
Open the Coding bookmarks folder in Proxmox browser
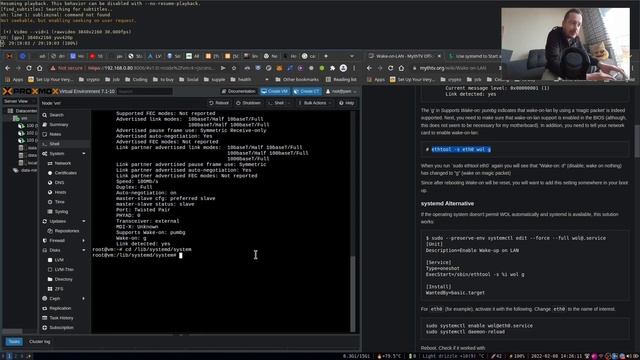[136, 80]
